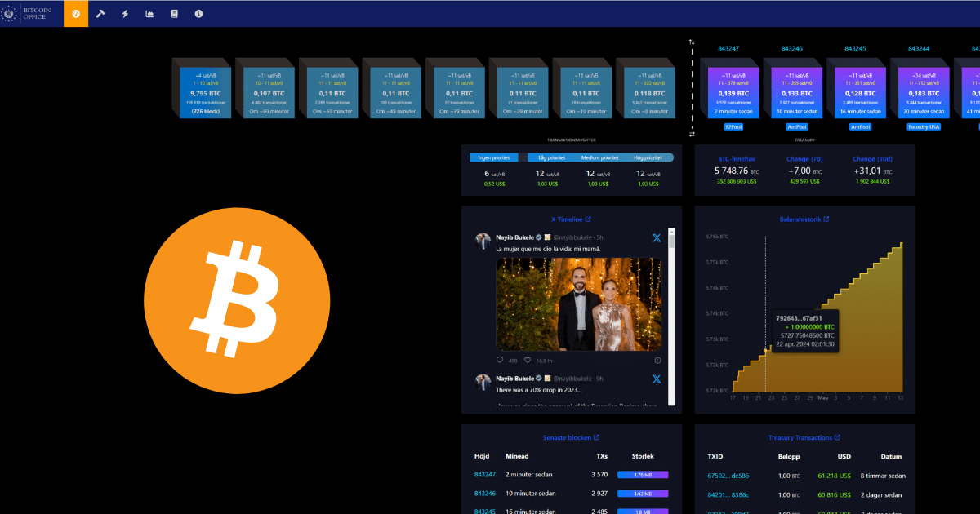Open external link icon beside Treasury Transactions
Screen dimensions: 980x514
[x=839, y=438]
